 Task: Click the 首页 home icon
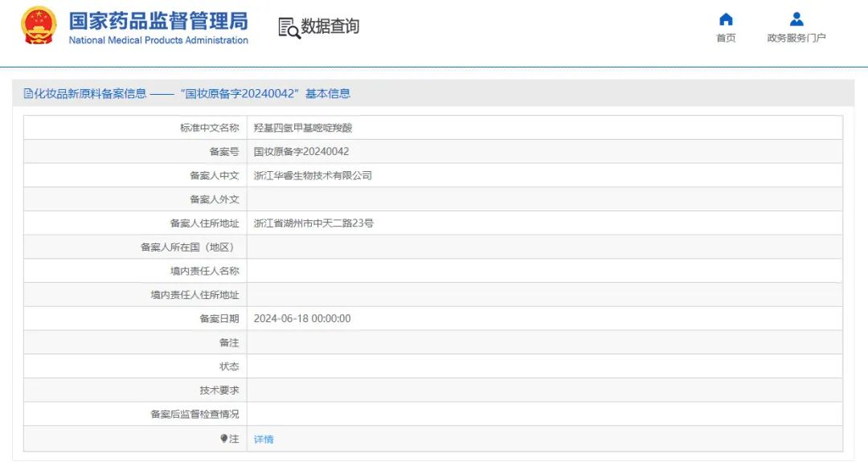tap(726, 19)
